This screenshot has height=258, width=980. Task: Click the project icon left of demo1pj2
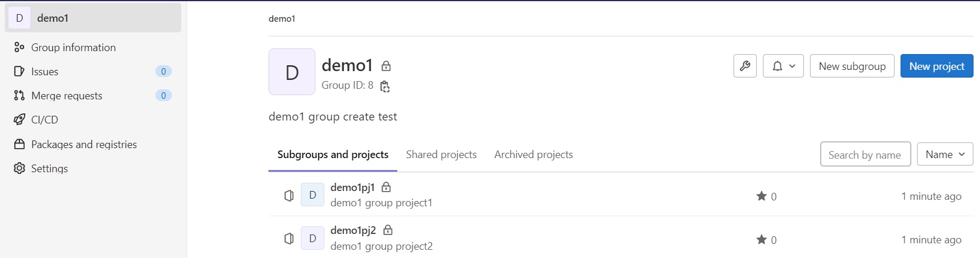click(x=288, y=239)
